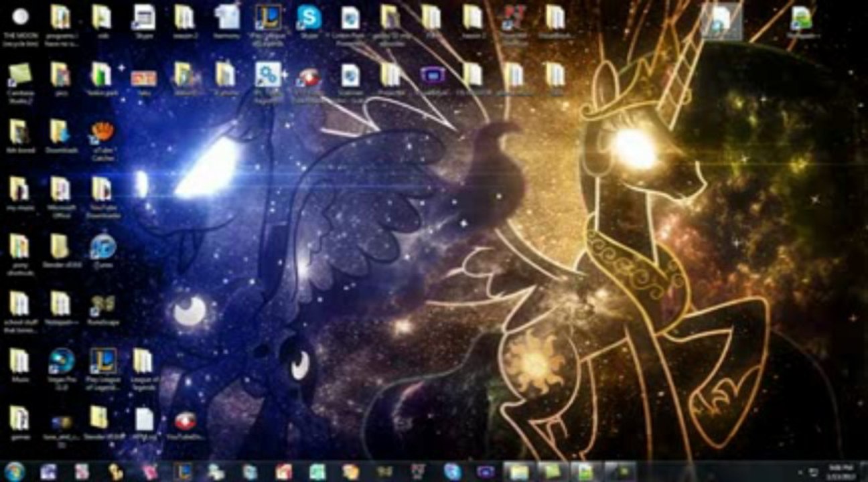Open the League of Legends taskbar icon
The height and width of the screenshot is (482, 868).
183,471
